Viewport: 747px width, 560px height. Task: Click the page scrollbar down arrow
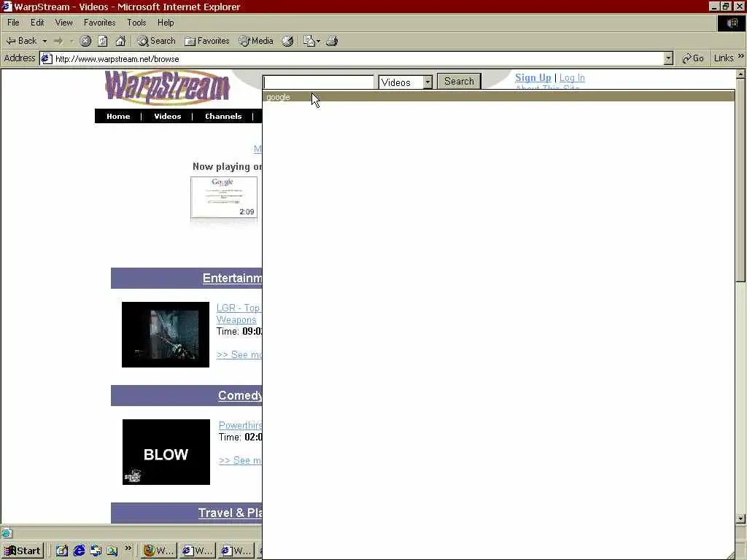point(741,518)
